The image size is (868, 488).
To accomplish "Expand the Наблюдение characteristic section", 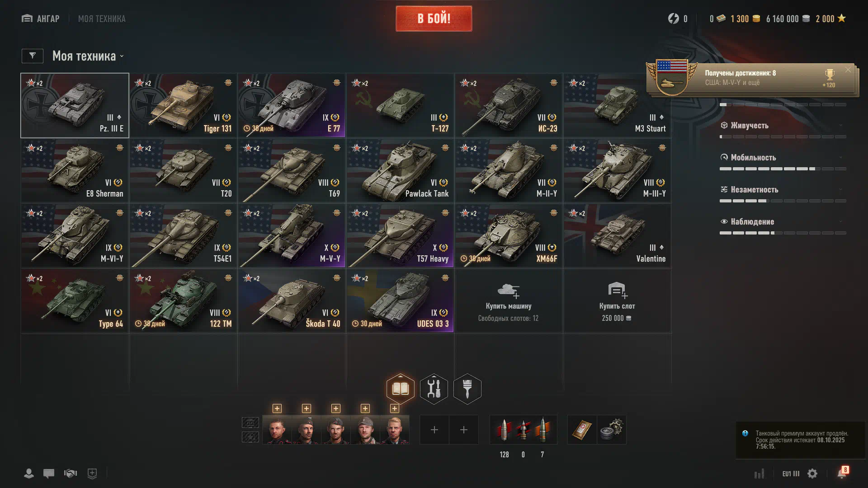I will [783, 222].
